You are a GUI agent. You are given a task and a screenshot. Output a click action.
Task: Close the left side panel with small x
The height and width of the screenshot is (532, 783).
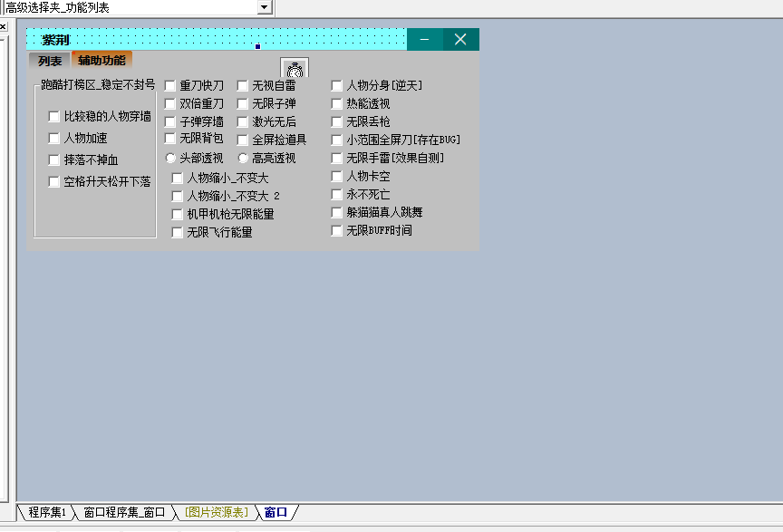coord(3,27)
